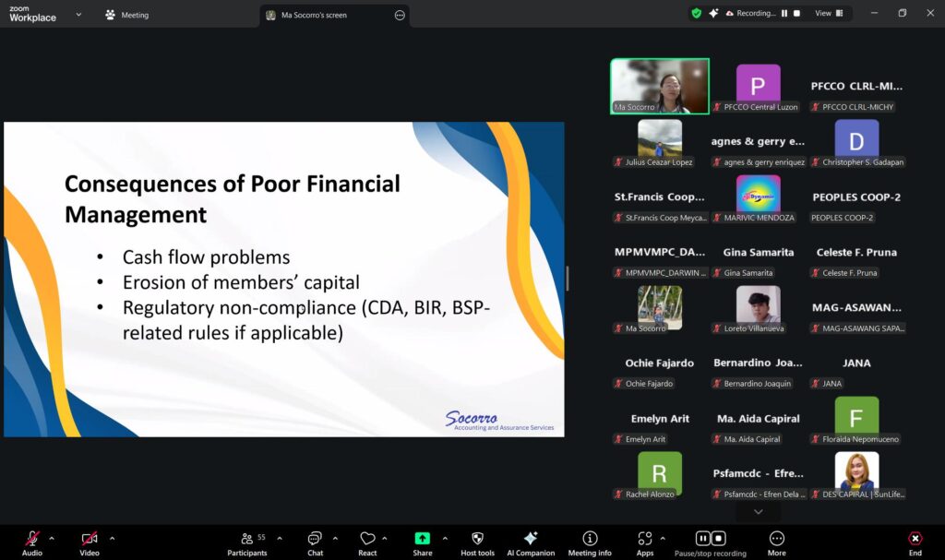Open the View layout options
This screenshot has height=560, width=945.
pos(823,14)
